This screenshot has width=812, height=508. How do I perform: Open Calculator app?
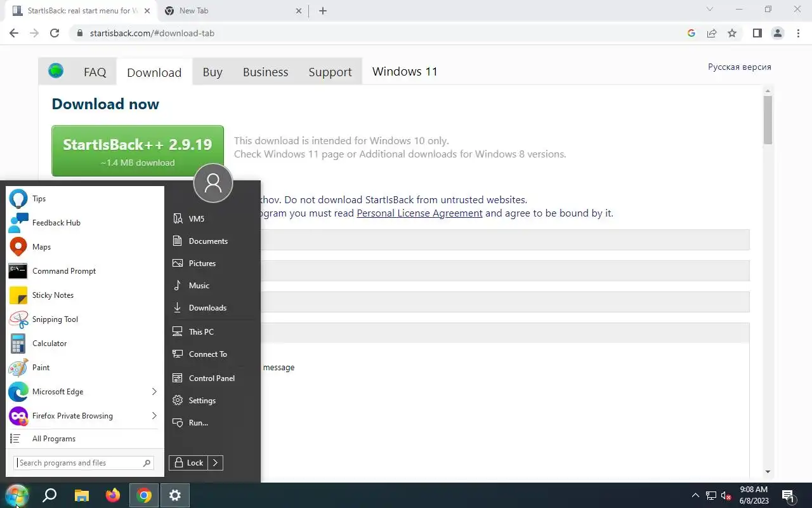pyautogui.click(x=85, y=344)
